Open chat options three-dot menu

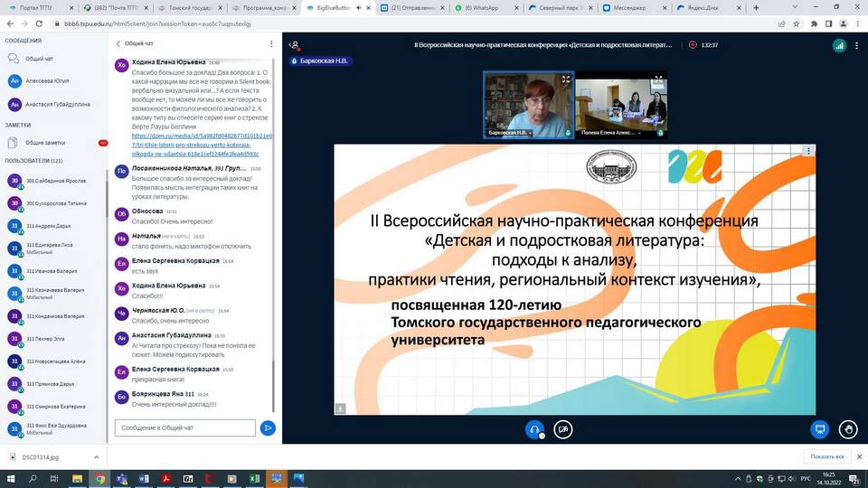coord(271,43)
